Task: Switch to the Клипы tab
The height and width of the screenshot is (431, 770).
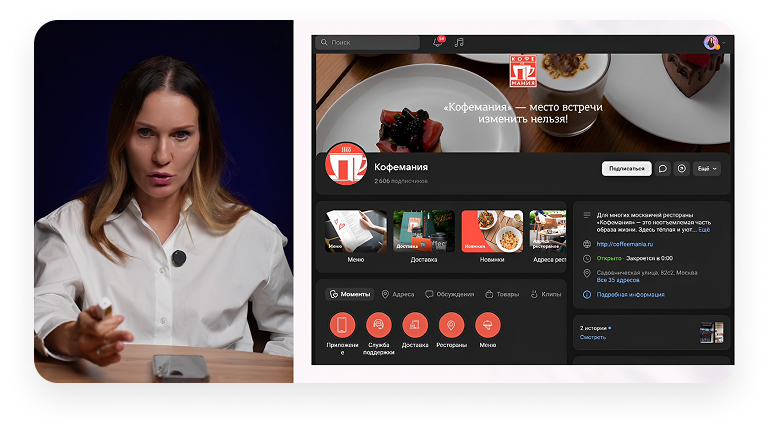Action: click(546, 294)
